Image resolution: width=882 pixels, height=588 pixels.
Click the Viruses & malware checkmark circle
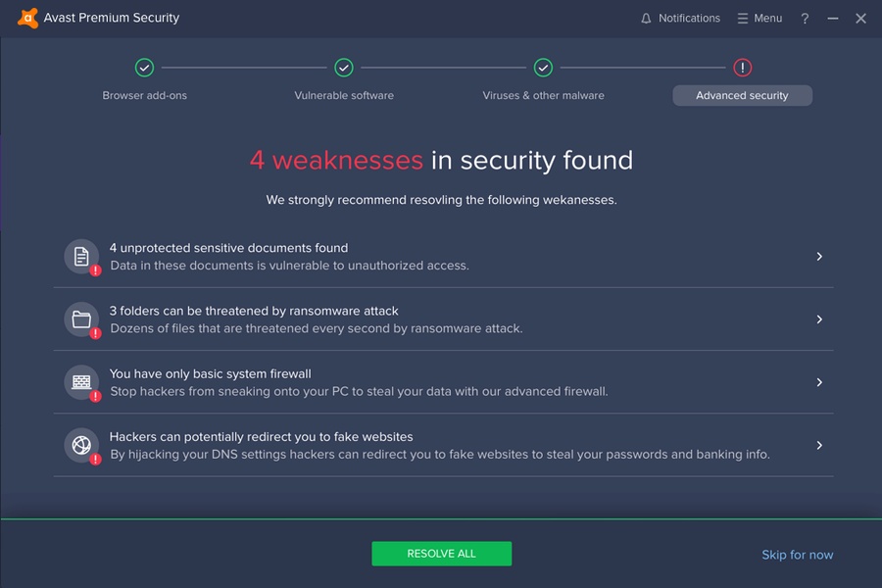coord(543,68)
